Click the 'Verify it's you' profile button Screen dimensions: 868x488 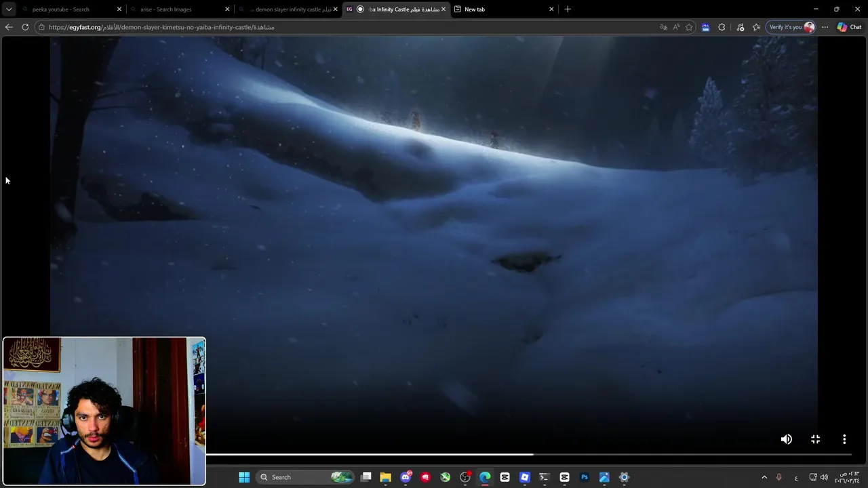791,27
